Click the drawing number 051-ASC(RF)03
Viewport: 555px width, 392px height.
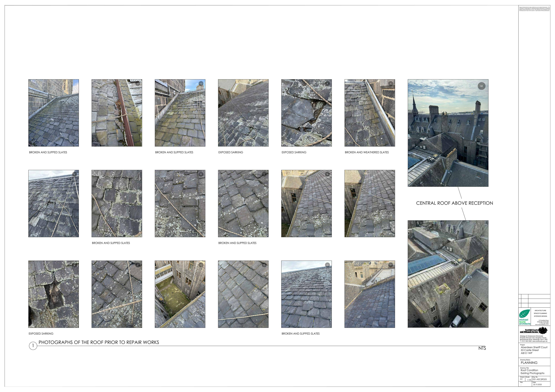pyautogui.click(x=540, y=379)
